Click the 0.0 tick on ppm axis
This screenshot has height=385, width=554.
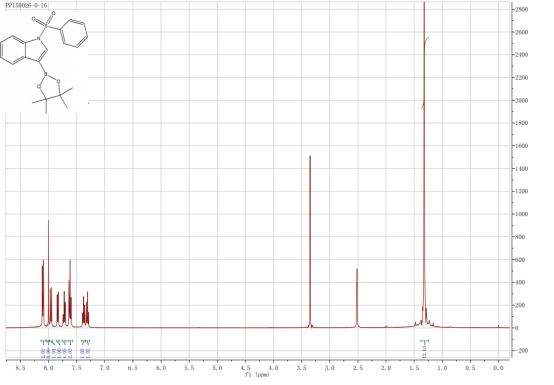[x=498, y=368]
